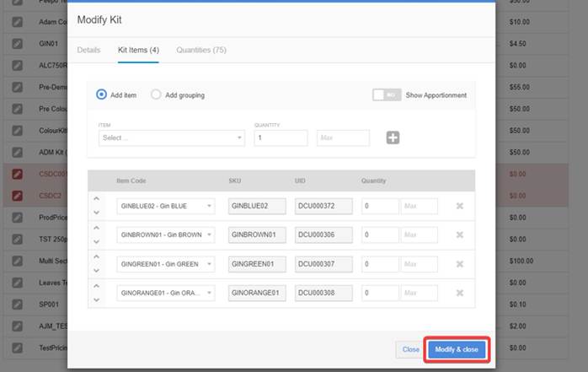Move GINGREEN01 row up with arrow
588x372 pixels.
(x=96, y=256)
